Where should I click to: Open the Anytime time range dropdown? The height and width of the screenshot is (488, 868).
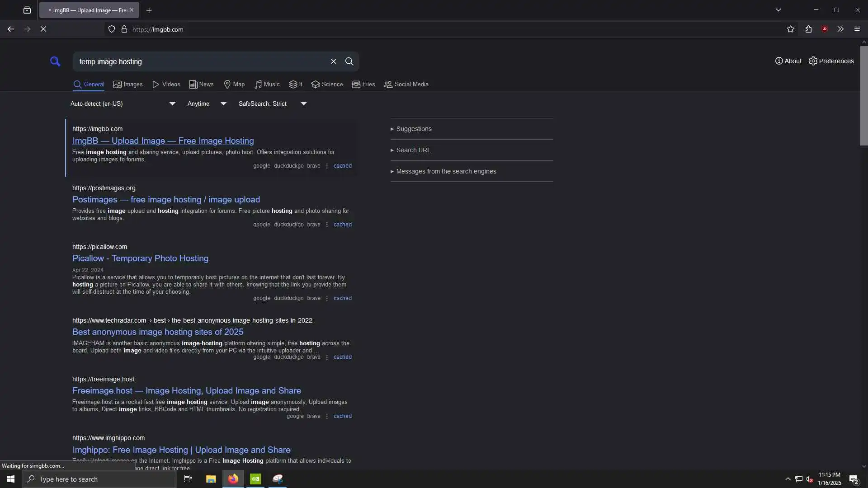pos(207,104)
